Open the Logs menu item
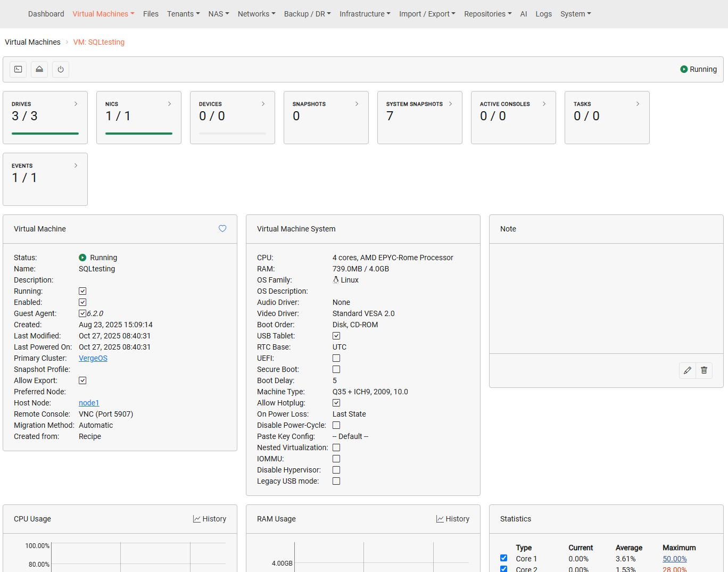The image size is (728, 572). point(543,14)
